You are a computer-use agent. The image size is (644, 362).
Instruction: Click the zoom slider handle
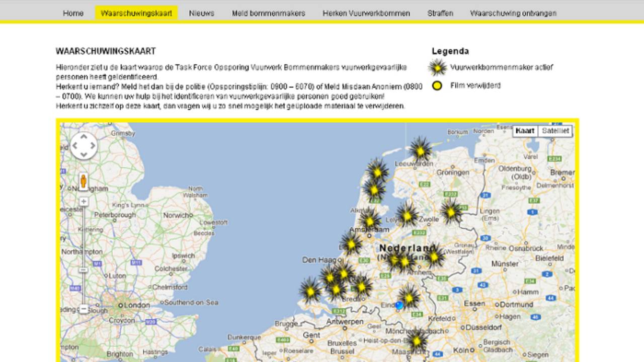[x=84, y=270]
